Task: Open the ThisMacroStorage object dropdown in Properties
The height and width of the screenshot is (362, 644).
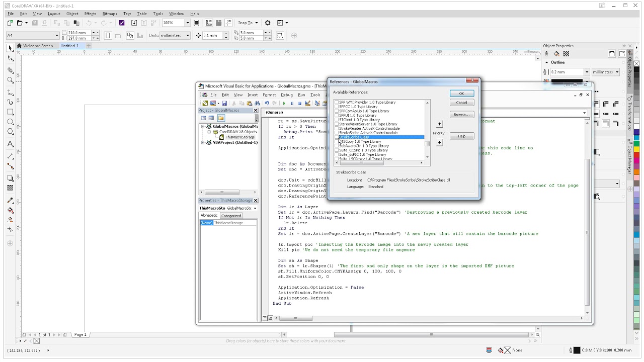Action: click(255, 208)
